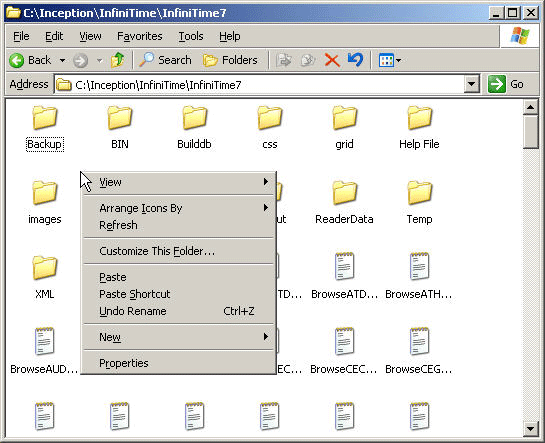Screen dimensions: 545x443
Task: Open the Tools menu
Action: (191, 36)
